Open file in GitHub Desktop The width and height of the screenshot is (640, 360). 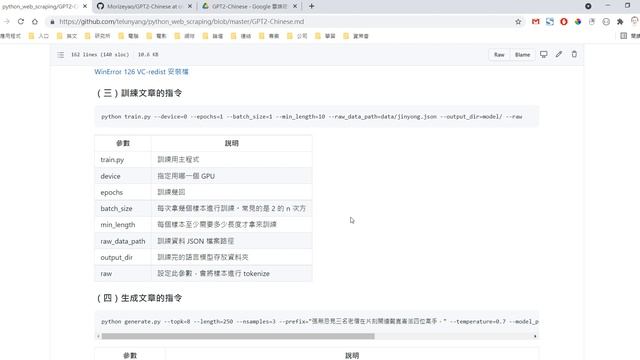tap(544, 54)
